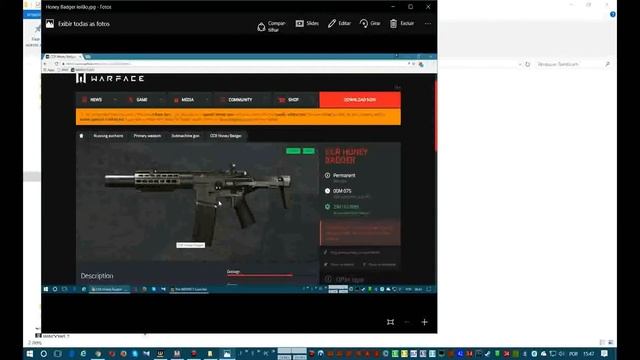
Task: Zoom in with the plus icon in Fotos
Action: pos(424,322)
